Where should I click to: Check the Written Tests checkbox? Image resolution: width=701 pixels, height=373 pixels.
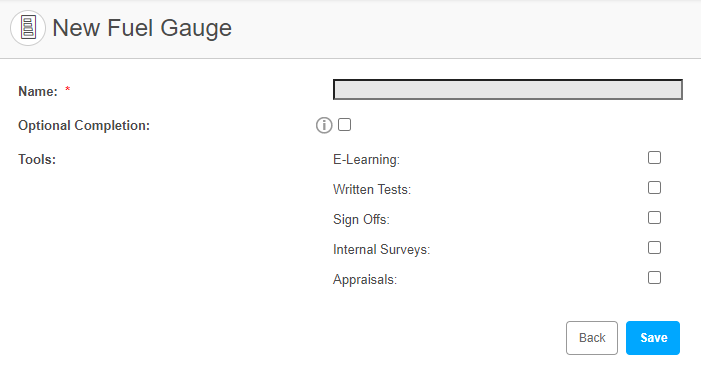[x=655, y=187]
